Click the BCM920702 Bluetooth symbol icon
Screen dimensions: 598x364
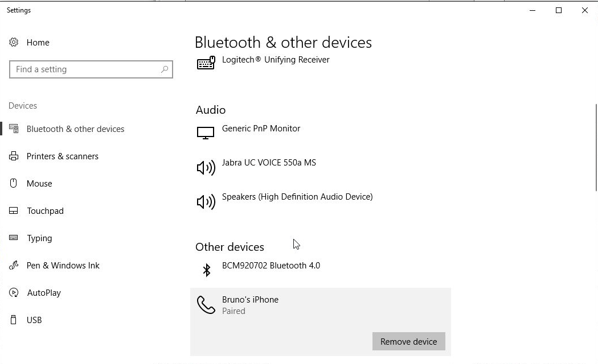[207, 270]
